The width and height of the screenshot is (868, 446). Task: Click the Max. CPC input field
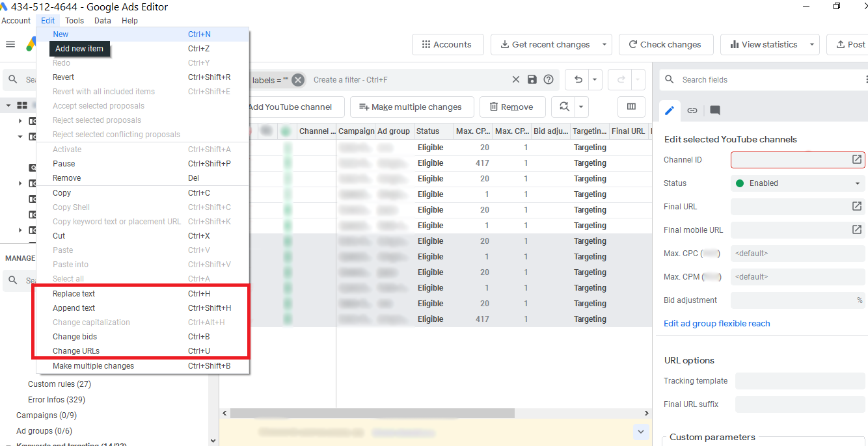[x=798, y=253]
